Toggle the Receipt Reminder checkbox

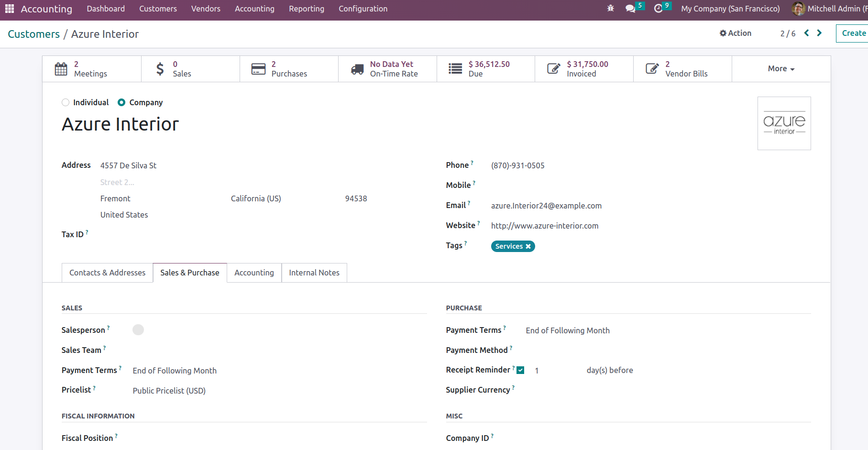point(521,370)
